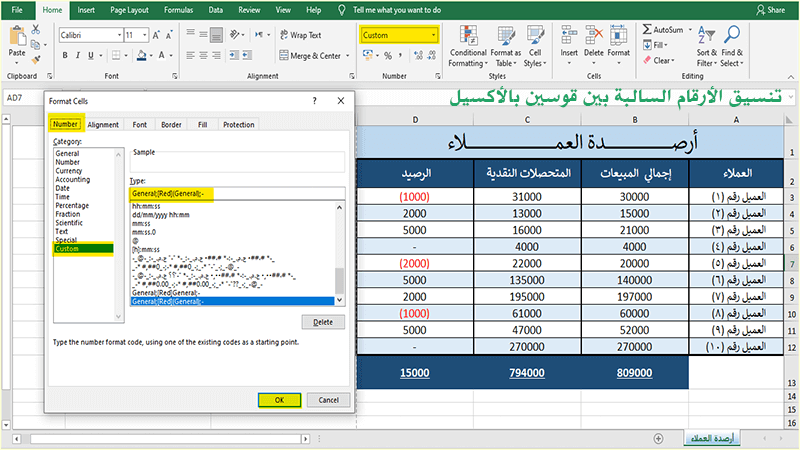Open the Merge & Center dropdown arrow
800x450 pixels.
(x=348, y=56)
